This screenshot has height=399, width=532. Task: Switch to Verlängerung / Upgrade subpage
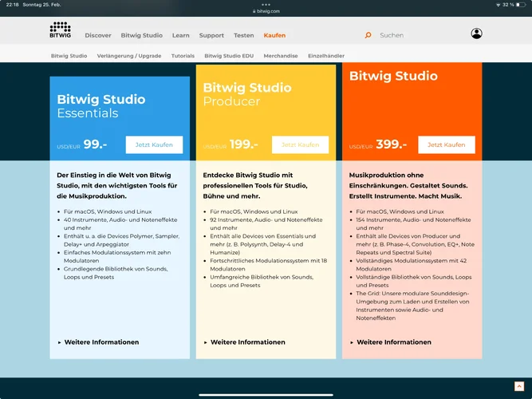tap(129, 56)
